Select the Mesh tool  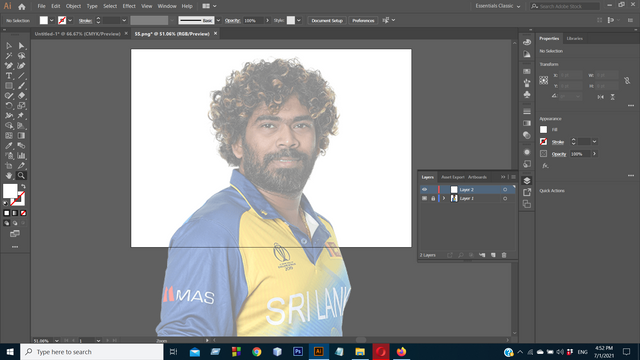point(9,136)
